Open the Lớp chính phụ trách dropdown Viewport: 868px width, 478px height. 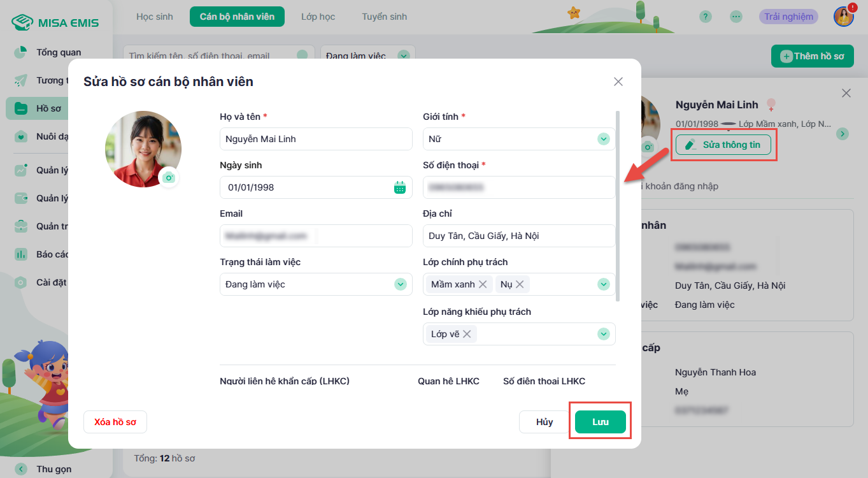[x=603, y=284]
